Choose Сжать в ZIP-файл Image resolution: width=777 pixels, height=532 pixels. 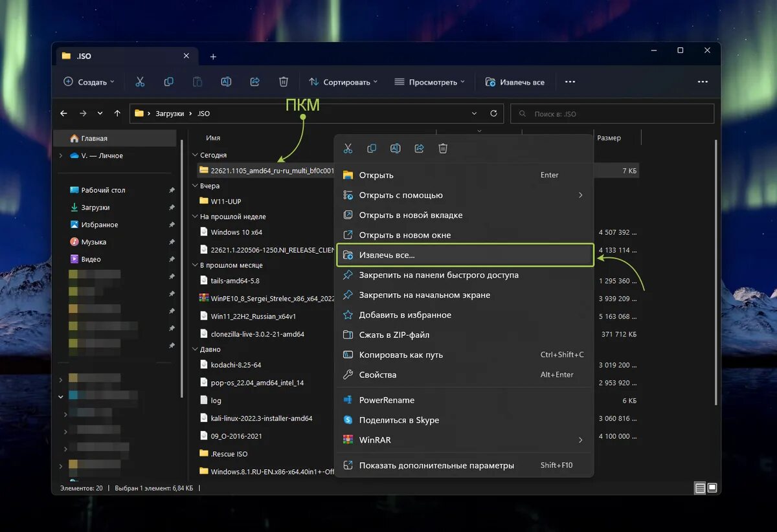(464, 335)
